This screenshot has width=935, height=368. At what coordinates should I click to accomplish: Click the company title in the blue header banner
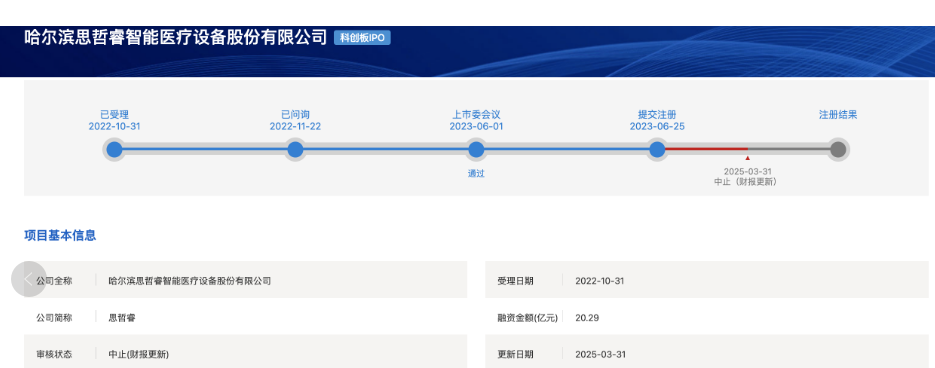pos(176,37)
